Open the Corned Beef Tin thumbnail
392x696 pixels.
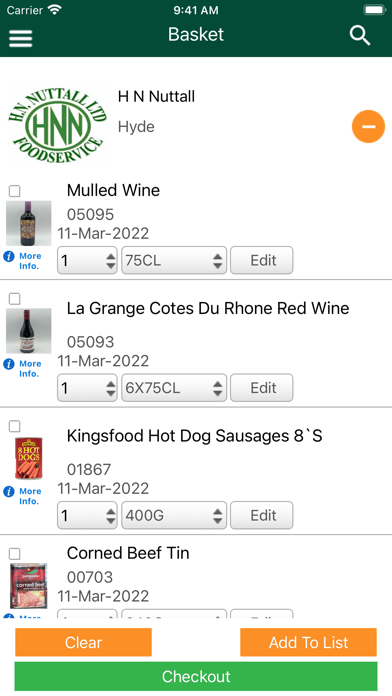[x=28, y=586]
